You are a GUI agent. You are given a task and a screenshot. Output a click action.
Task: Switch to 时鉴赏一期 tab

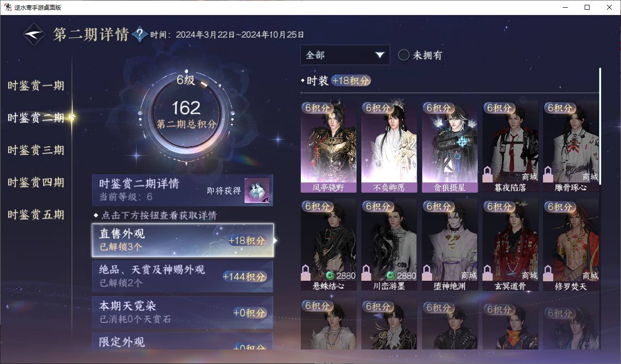coord(36,86)
